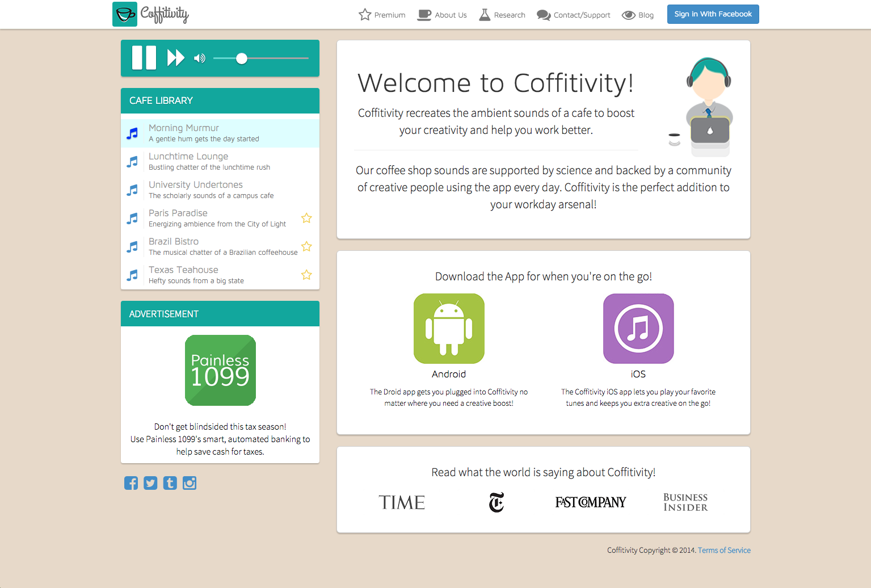Mute audio using the speaker icon
The image size is (871, 588).
pyautogui.click(x=200, y=58)
